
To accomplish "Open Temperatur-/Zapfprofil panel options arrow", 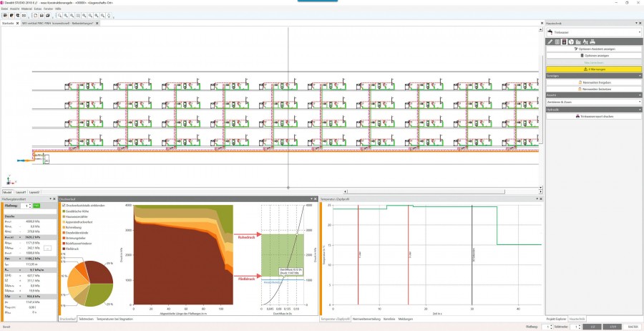I will click(x=537, y=199).
